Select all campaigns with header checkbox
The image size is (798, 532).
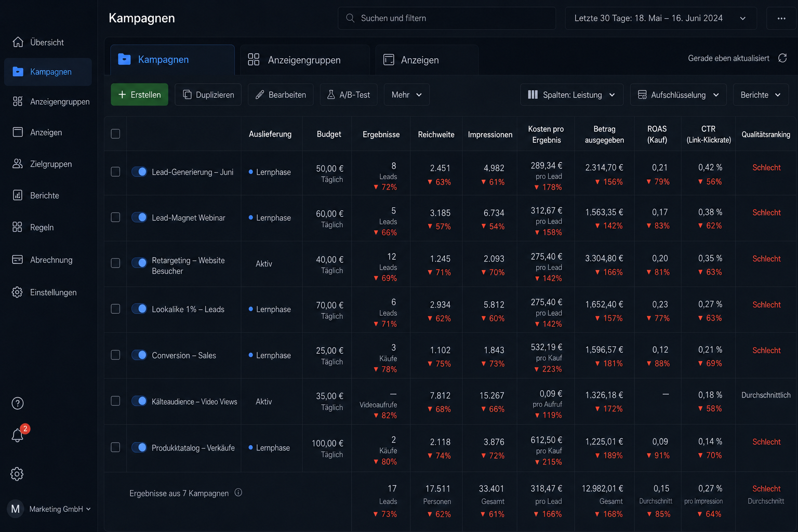[x=115, y=134]
